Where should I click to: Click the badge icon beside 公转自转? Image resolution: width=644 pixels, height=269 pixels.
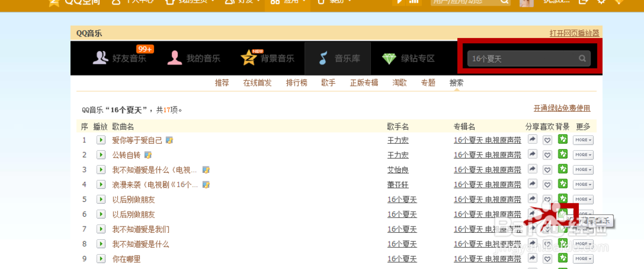(148, 155)
